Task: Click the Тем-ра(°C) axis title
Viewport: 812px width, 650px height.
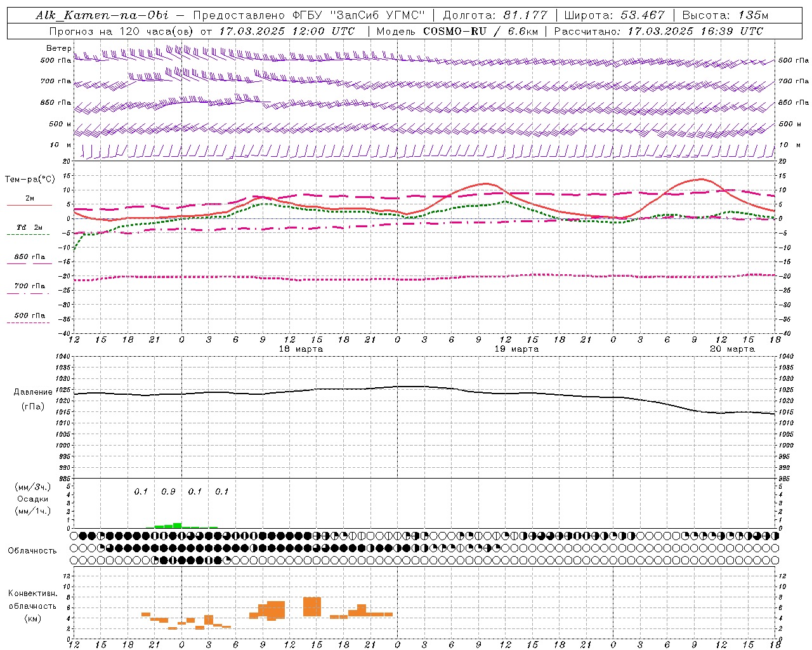Action: (30, 180)
